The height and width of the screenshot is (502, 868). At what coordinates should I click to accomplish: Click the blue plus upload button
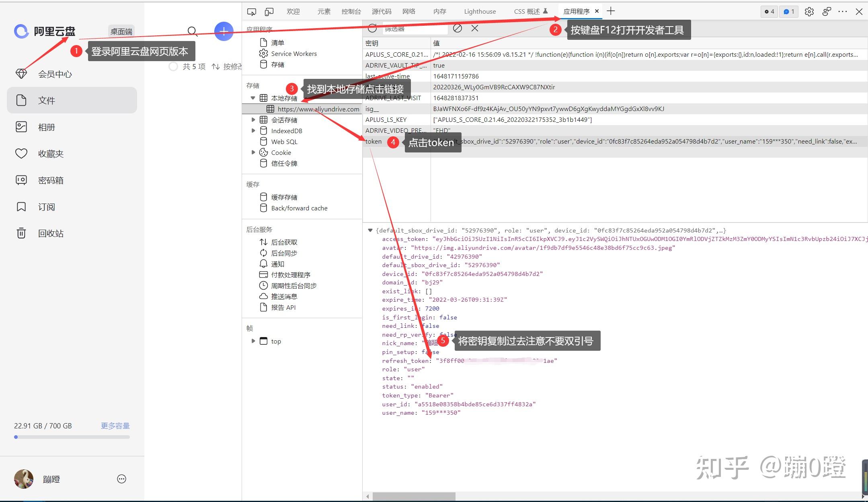tap(224, 31)
